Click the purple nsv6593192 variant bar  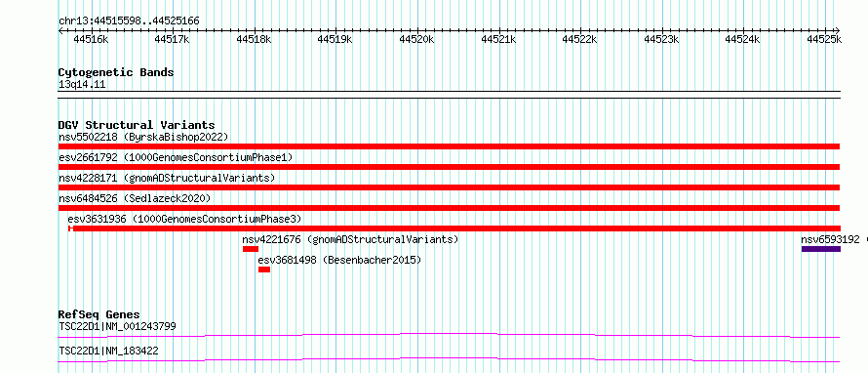pyautogui.click(x=821, y=249)
